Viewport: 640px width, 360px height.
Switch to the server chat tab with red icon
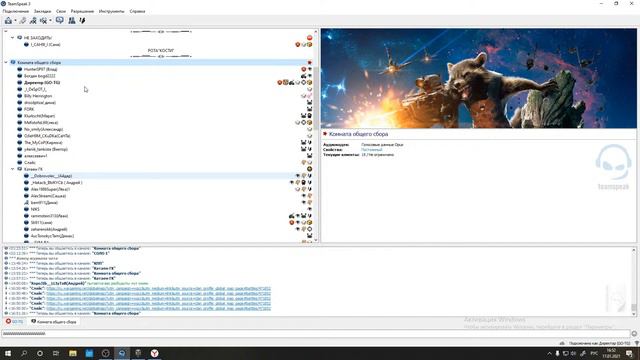click(14, 322)
